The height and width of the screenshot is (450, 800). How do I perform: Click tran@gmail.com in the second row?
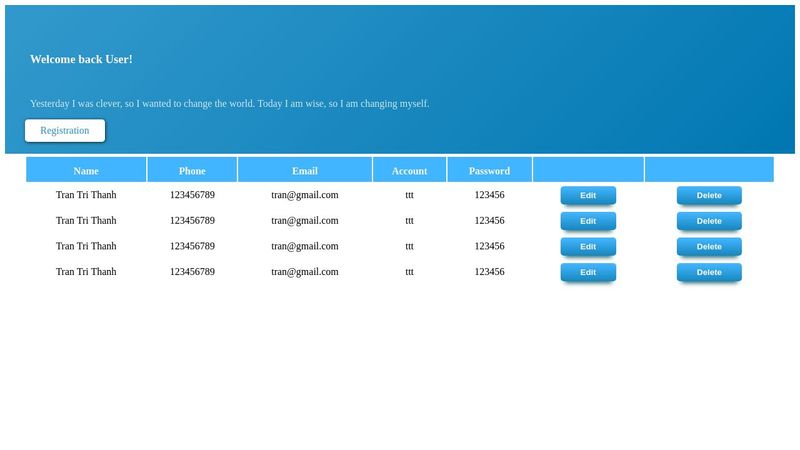[x=305, y=220]
